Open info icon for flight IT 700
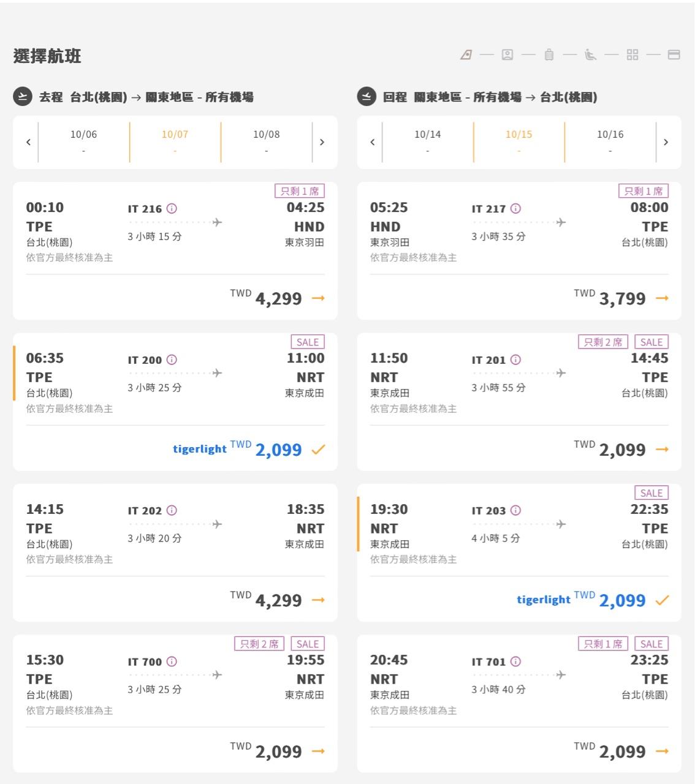695x784 pixels. [172, 661]
